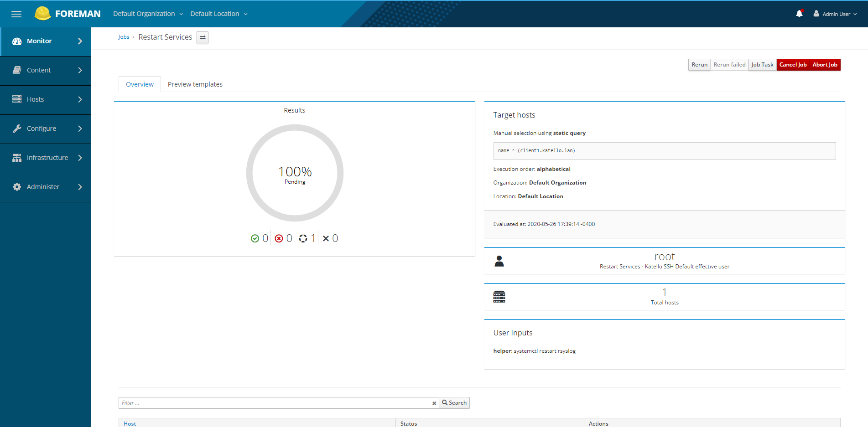Image resolution: width=868 pixels, height=427 pixels.
Task: Click the cancelled x count icon
Action: click(x=326, y=238)
